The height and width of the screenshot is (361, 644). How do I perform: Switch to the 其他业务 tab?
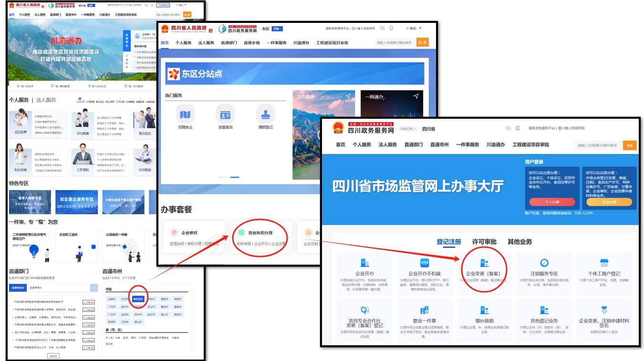pyautogui.click(x=520, y=242)
